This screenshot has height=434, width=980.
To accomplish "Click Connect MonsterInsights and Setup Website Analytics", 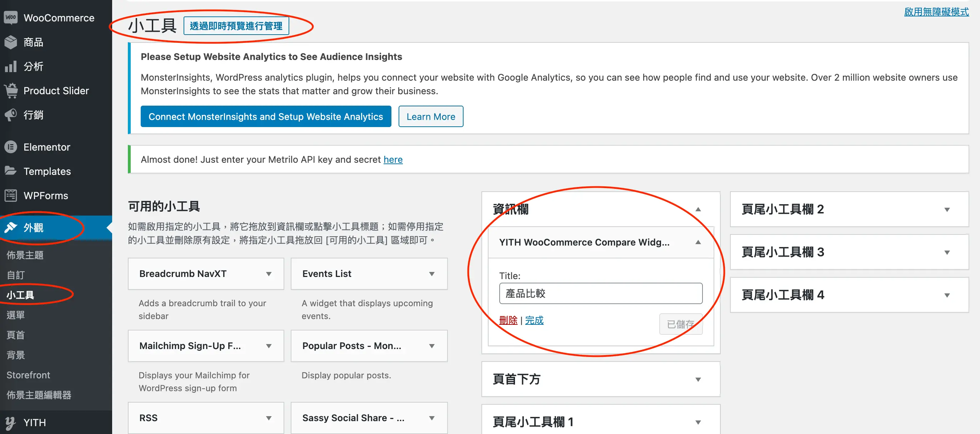I will pyautogui.click(x=266, y=116).
